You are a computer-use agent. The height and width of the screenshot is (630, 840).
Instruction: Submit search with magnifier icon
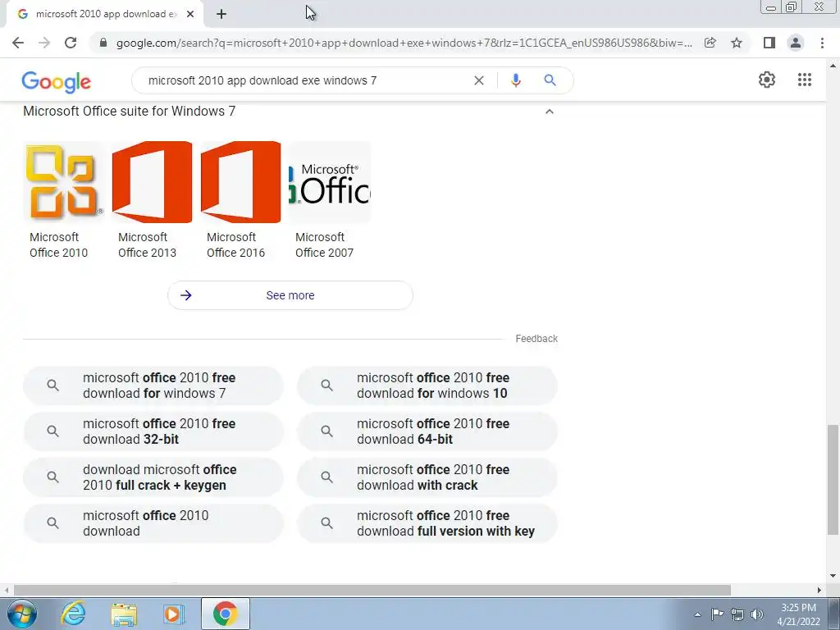pyautogui.click(x=550, y=80)
